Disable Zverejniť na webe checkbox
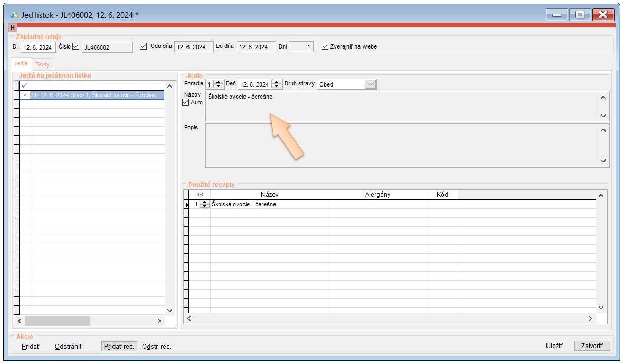This screenshot has height=364, width=623. pyautogui.click(x=325, y=46)
